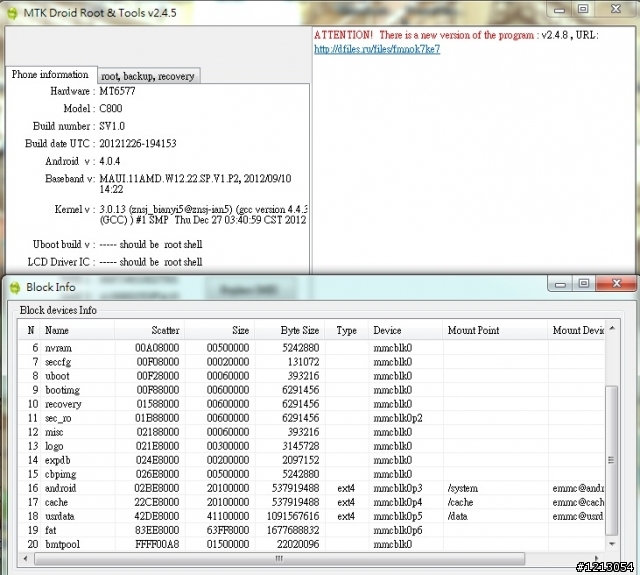Click the block list scroll down arrow
This screenshot has width=640, height=575.
(612, 544)
